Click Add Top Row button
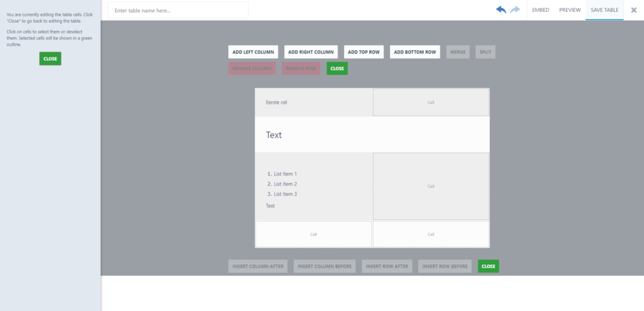Screen dimensions: 644x311 coord(364,52)
